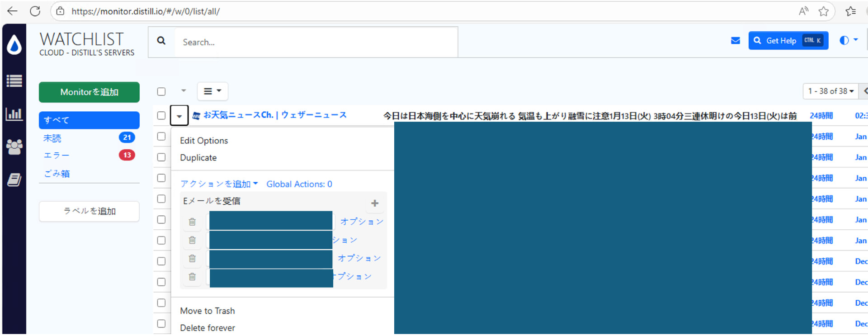Open the team users icon in sidebar
The image size is (868, 336).
tap(14, 147)
